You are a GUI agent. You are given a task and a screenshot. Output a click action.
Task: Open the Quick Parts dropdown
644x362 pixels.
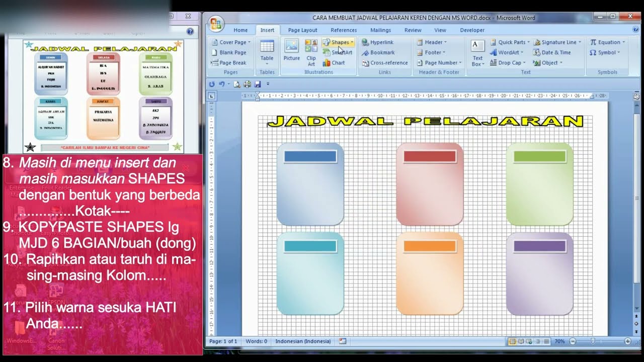(510, 42)
